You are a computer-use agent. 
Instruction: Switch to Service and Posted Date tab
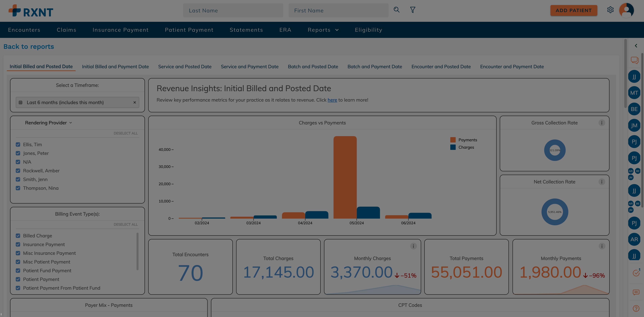click(x=185, y=67)
